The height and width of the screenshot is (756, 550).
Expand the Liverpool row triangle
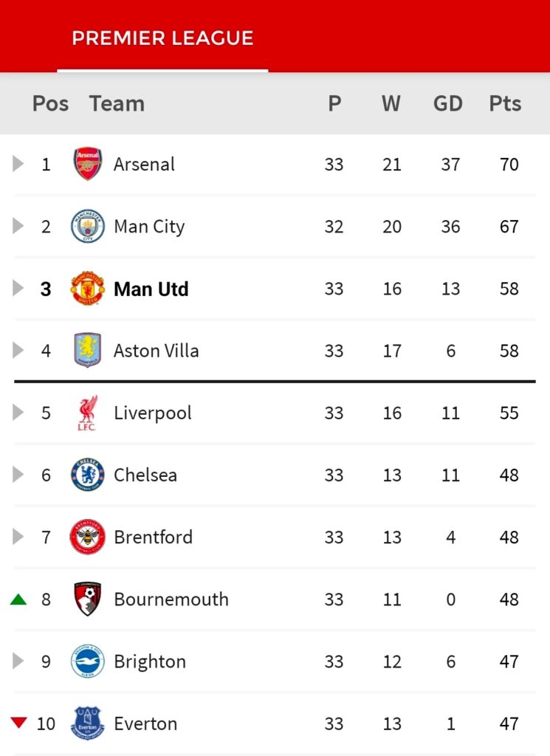tap(18, 413)
